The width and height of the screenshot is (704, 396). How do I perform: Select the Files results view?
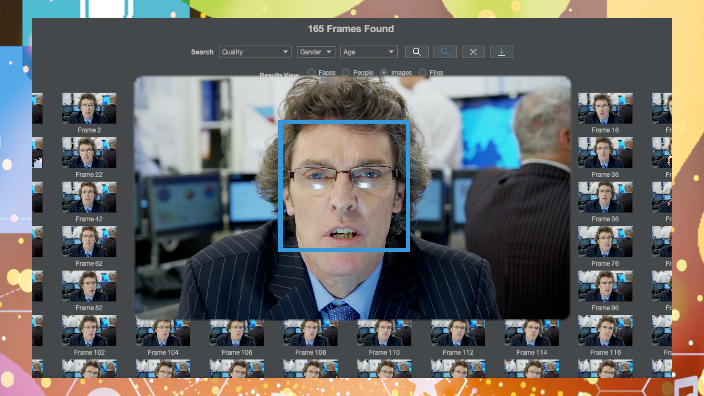(422, 72)
